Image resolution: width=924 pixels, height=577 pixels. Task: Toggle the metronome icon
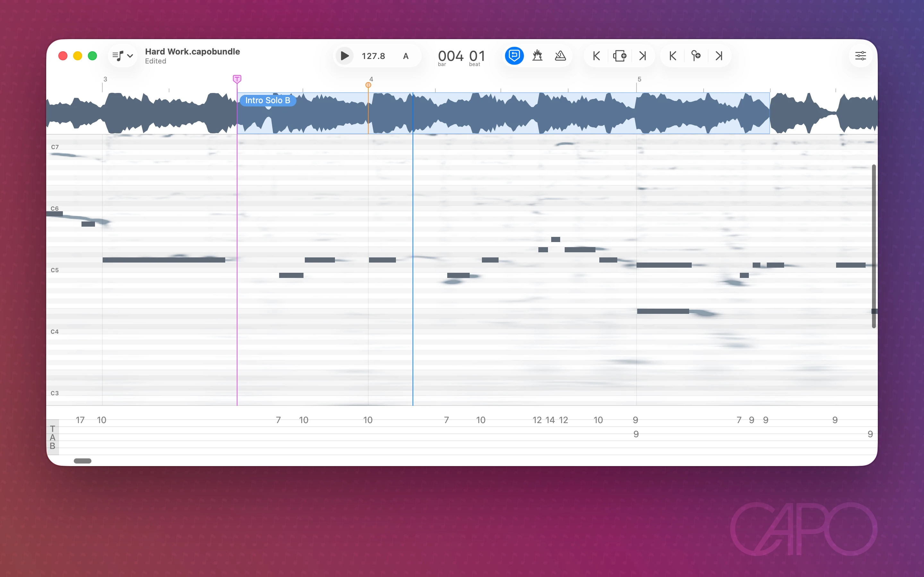click(x=560, y=56)
